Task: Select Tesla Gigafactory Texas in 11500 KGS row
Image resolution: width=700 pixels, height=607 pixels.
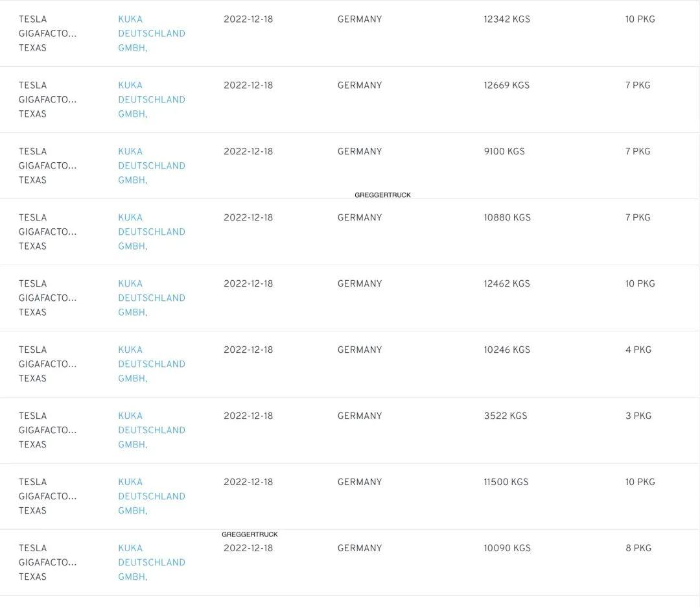Action: [x=47, y=497]
